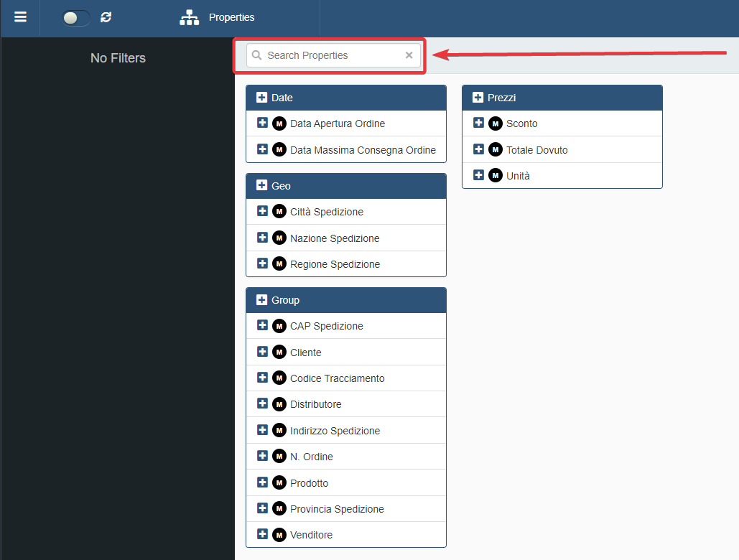
Task: Select the Città Spedizione property
Action: coord(326,212)
